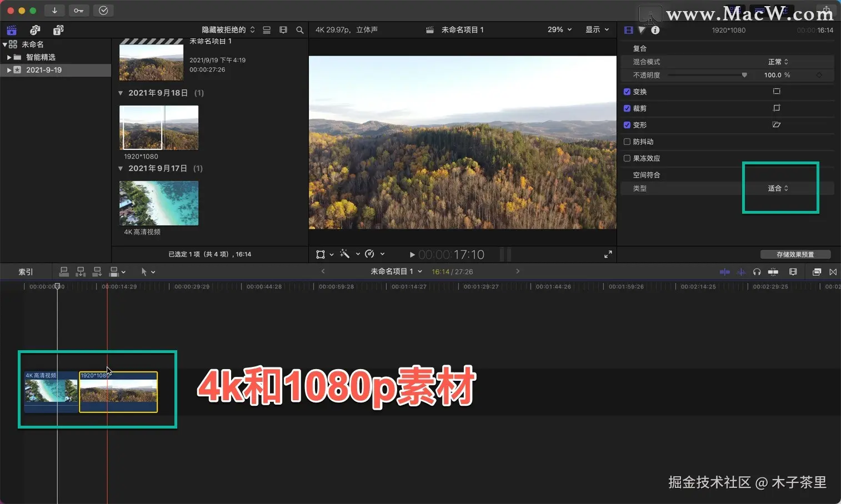841x504 pixels.
Task: Toggle video skimming in timeline
Action: (x=724, y=271)
